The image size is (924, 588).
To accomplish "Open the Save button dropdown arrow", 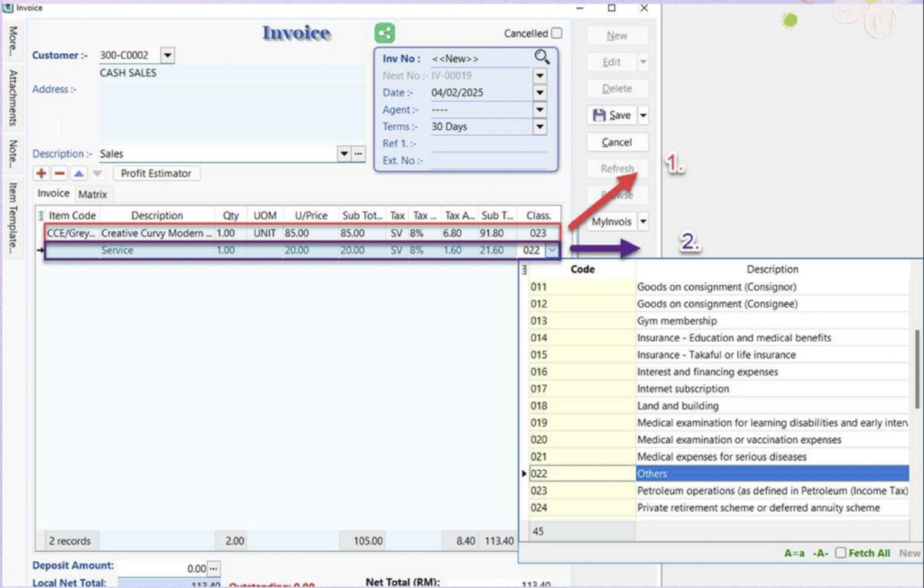I will 642,115.
